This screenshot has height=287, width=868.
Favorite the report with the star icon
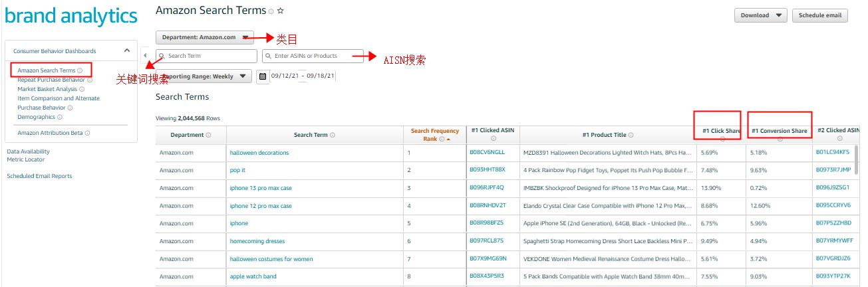[x=280, y=11]
